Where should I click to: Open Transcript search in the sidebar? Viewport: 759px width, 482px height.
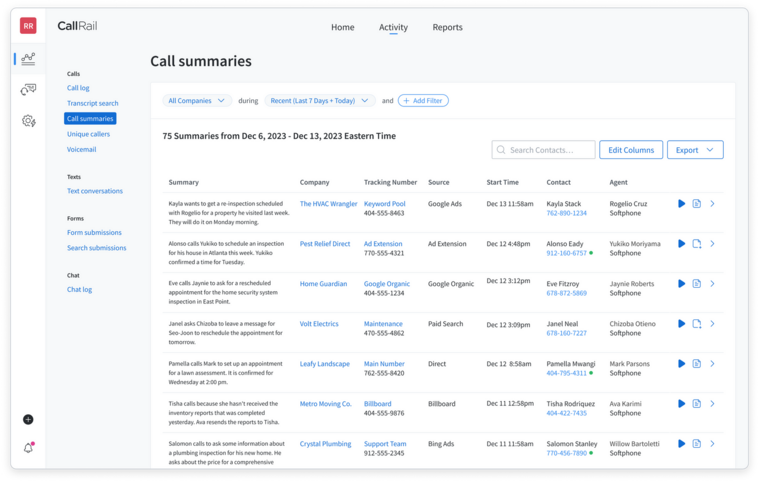92,104
